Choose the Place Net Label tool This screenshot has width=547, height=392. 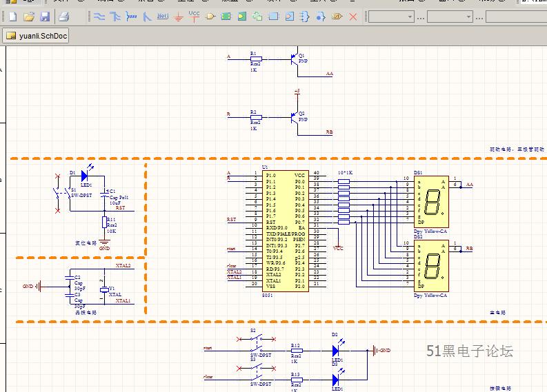[163, 16]
